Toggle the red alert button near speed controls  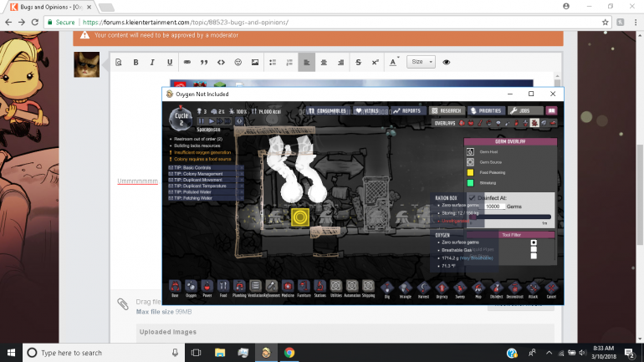tap(239, 121)
